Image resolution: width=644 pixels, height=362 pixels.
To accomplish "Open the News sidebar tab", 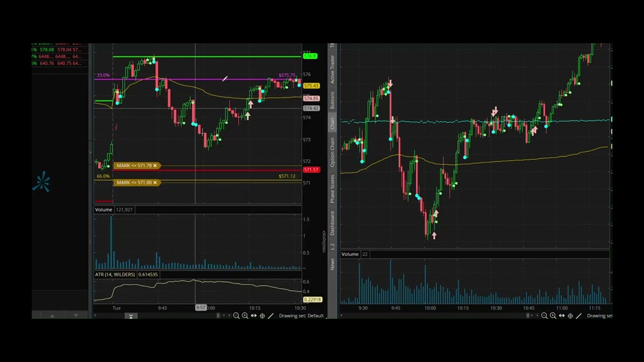I will (332, 264).
